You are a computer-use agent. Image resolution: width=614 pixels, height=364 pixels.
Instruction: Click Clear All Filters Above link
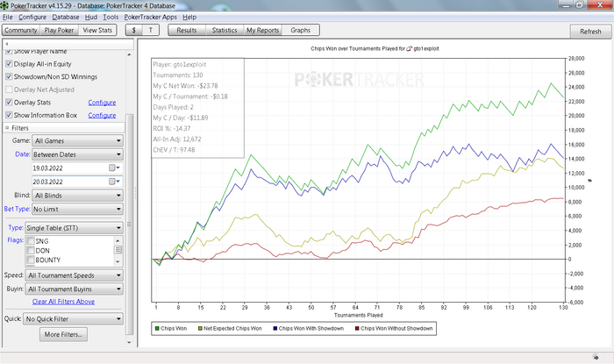click(63, 302)
